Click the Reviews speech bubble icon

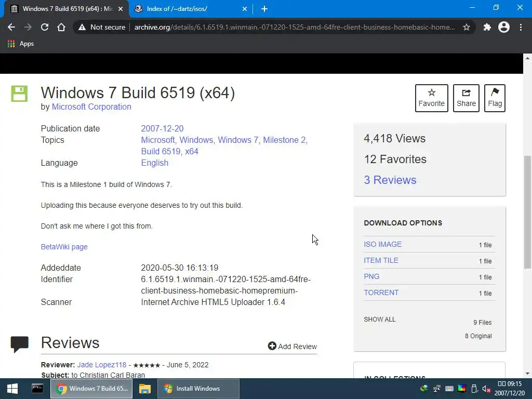coord(19,344)
